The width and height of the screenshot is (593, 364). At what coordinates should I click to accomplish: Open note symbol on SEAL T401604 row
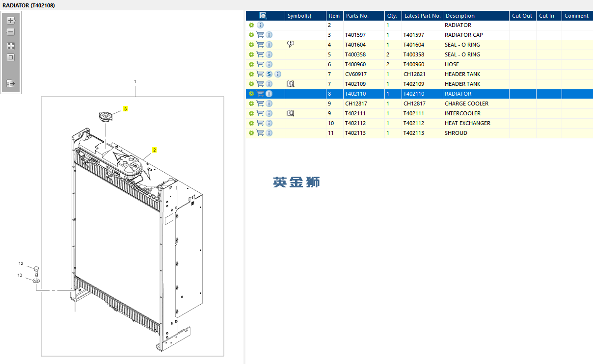click(x=290, y=45)
